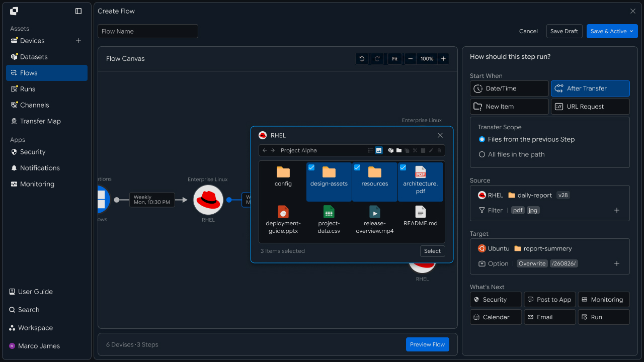Set start trigger to Date/Time
This screenshot has width=644, height=362.
click(509, 88)
